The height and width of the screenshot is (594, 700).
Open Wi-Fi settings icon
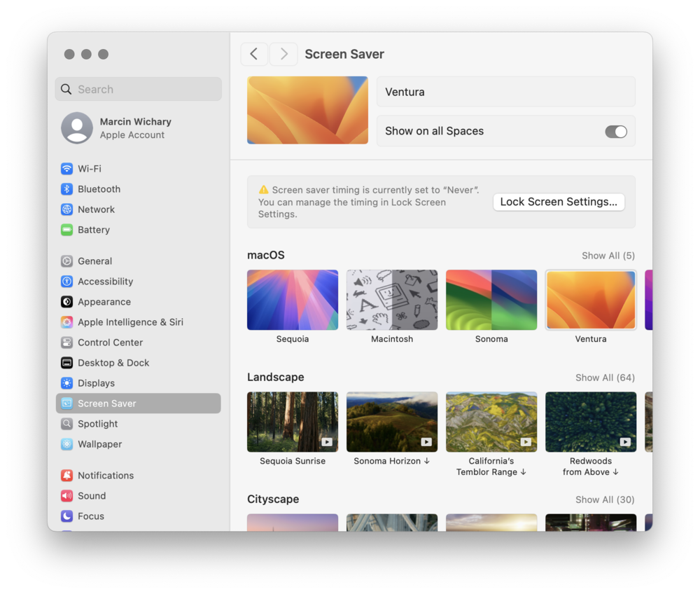tap(66, 168)
